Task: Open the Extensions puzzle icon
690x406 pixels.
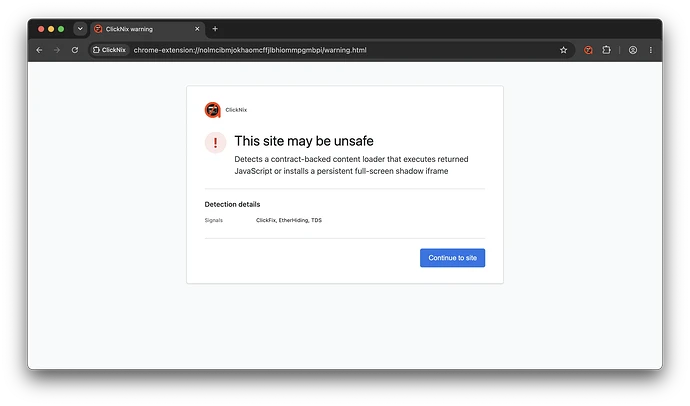Action: point(606,50)
